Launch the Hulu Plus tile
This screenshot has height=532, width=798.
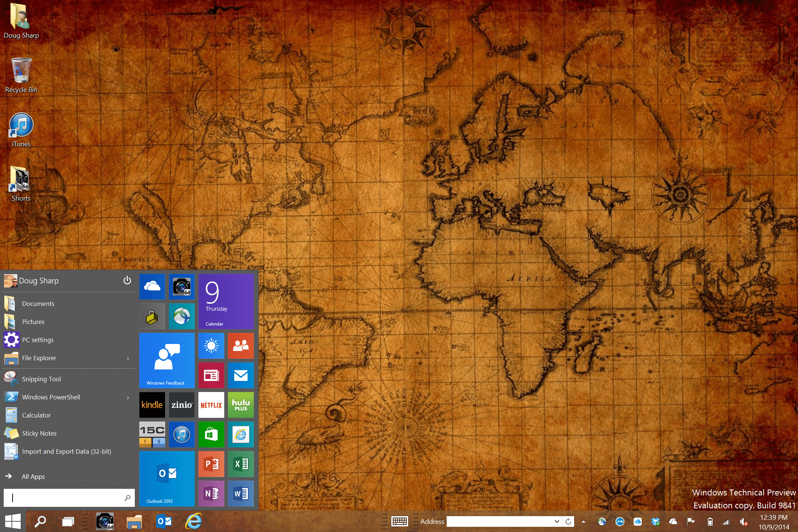[241, 405]
